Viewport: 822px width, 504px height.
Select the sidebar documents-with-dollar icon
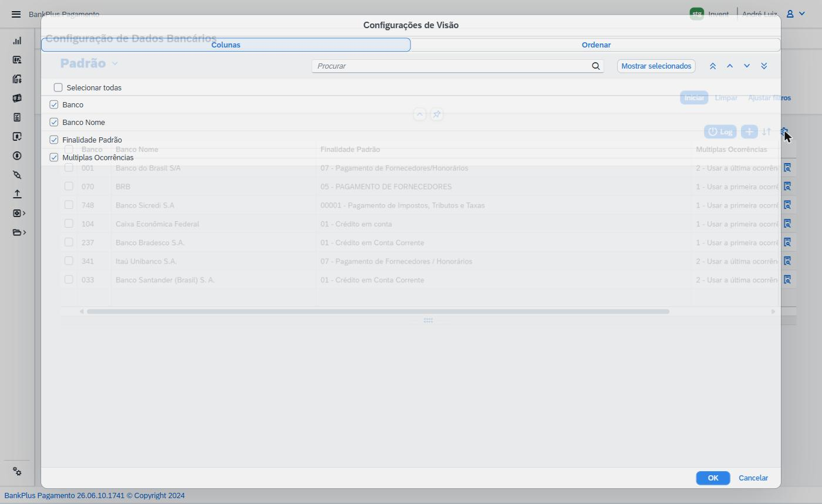tap(17, 79)
